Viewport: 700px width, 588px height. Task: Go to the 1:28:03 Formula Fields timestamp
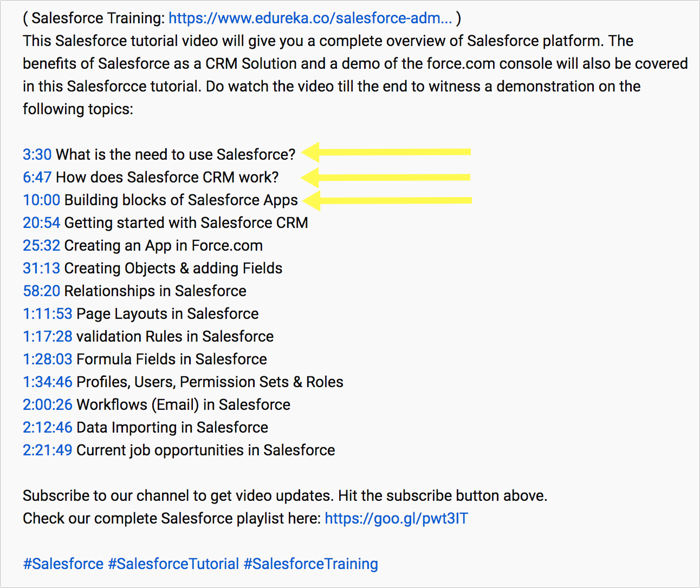click(47, 360)
